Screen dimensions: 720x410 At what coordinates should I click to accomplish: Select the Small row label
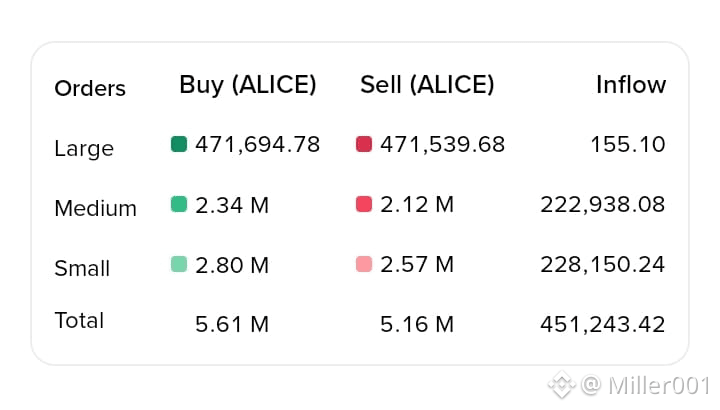[x=82, y=268]
